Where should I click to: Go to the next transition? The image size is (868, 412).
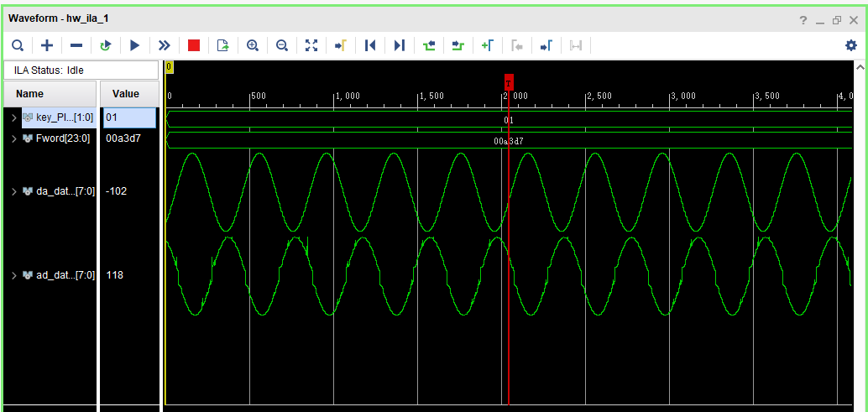458,45
